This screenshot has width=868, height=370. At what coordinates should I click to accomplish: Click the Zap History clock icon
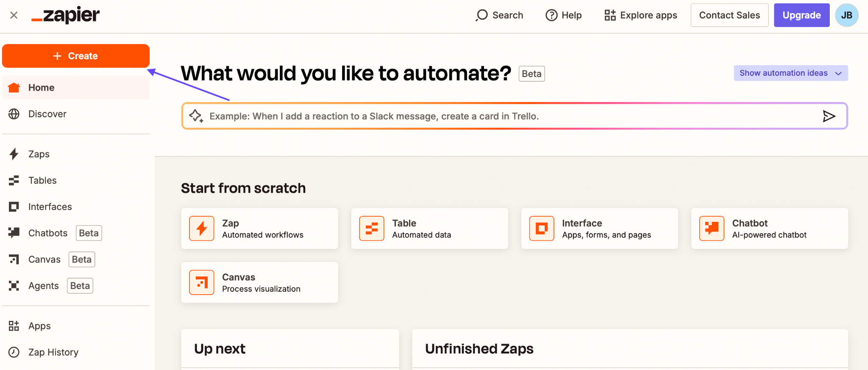click(14, 352)
